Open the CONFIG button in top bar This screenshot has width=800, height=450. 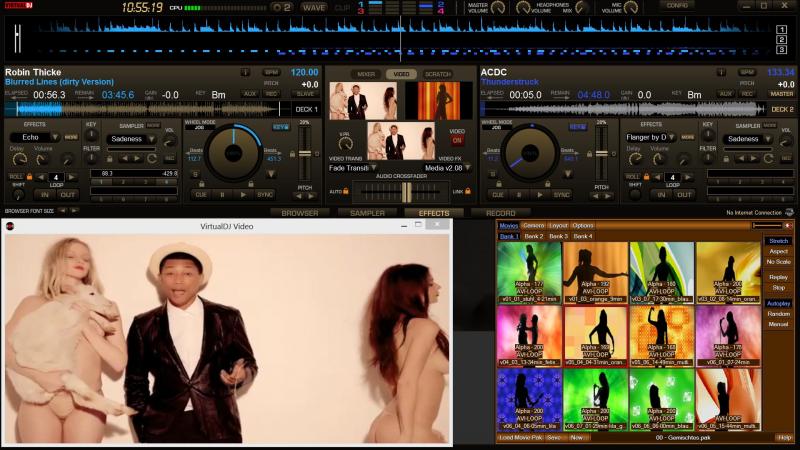point(706,5)
